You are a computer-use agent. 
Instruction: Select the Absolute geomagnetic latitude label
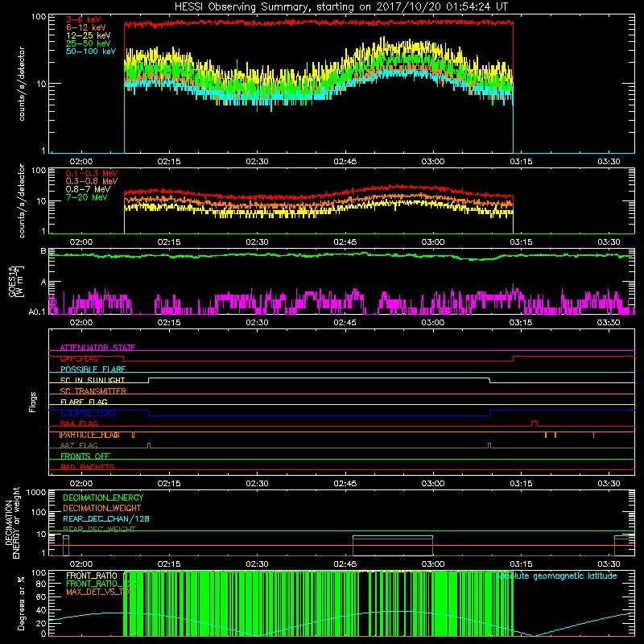[556, 576]
